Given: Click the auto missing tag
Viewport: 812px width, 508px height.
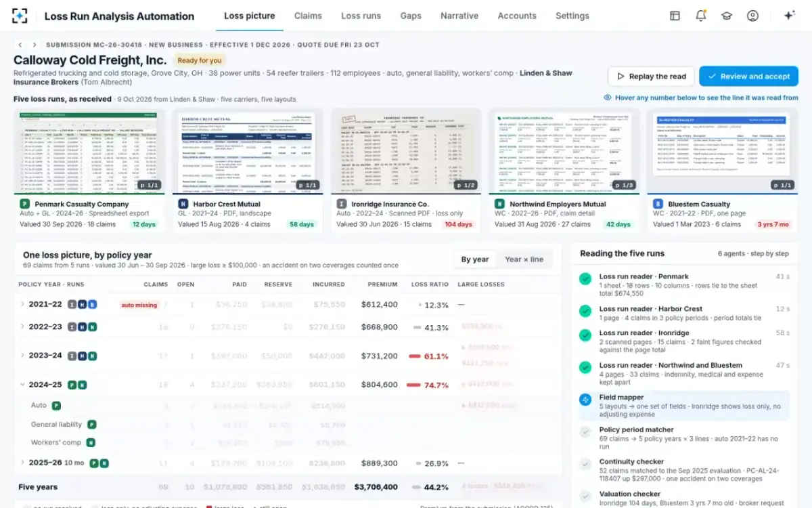Looking at the screenshot, I should 139,305.
